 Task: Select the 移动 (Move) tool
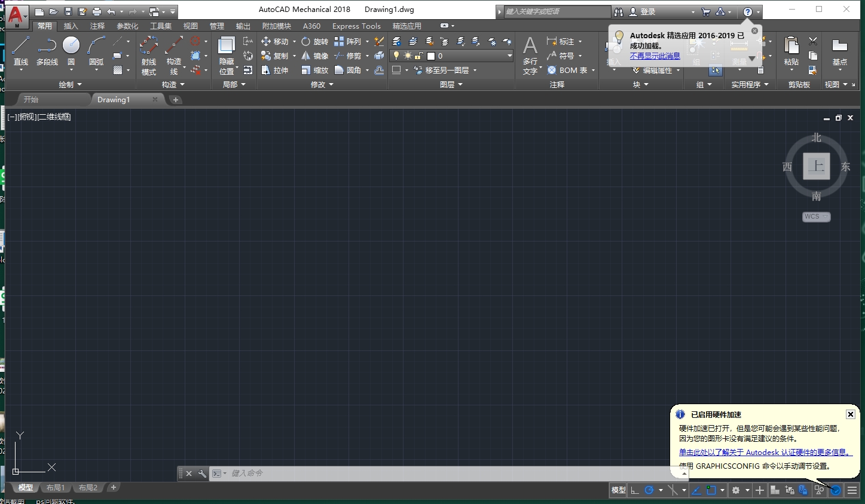pos(275,41)
